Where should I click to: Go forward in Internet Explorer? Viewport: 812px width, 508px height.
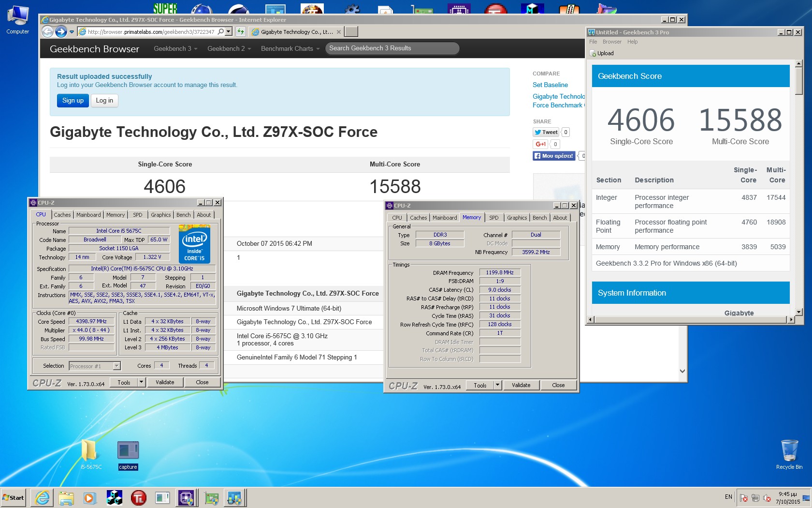[x=61, y=32]
